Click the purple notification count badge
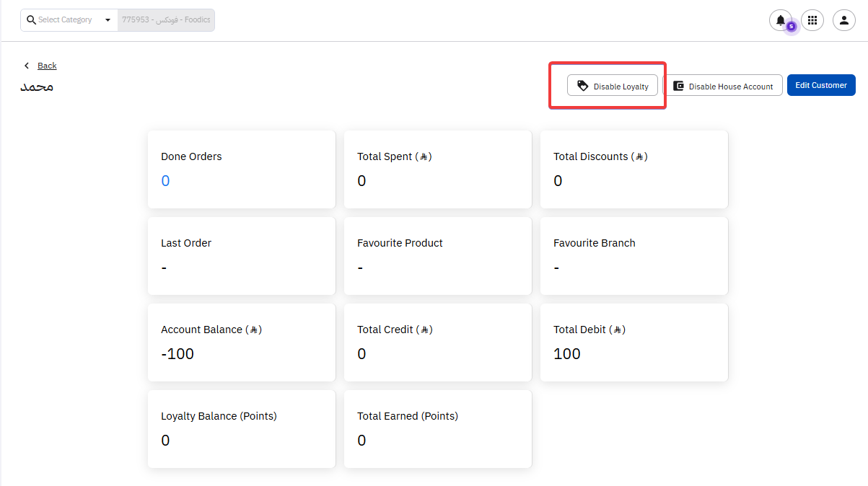Viewport: 868px width, 486px height. click(x=791, y=26)
